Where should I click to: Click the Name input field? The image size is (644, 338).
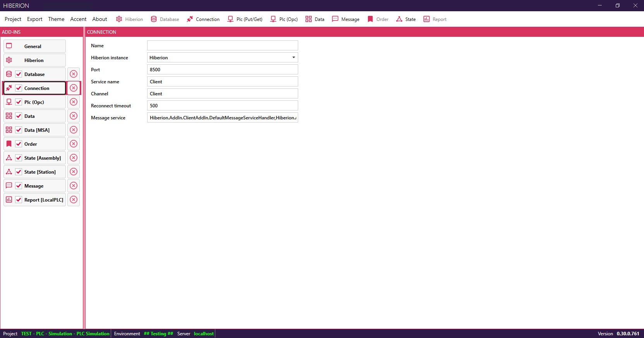(223, 45)
